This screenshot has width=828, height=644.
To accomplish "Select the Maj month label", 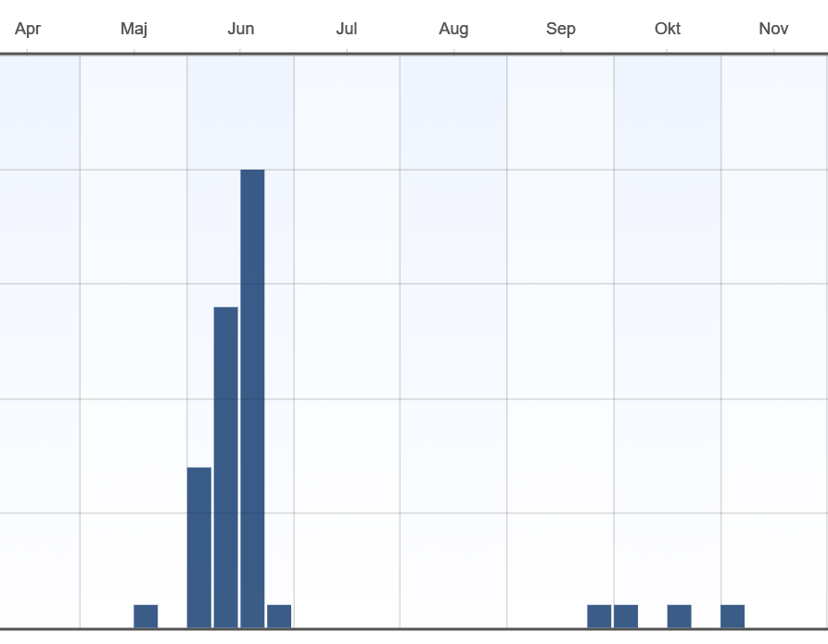I will point(134,29).
